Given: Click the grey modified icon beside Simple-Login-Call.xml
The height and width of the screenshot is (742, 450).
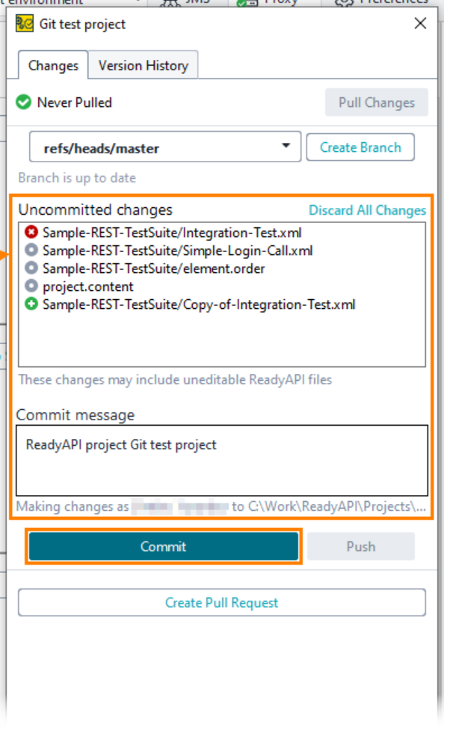Looking at the screenshot, I should pyautogui.click(x=31, y=250).
